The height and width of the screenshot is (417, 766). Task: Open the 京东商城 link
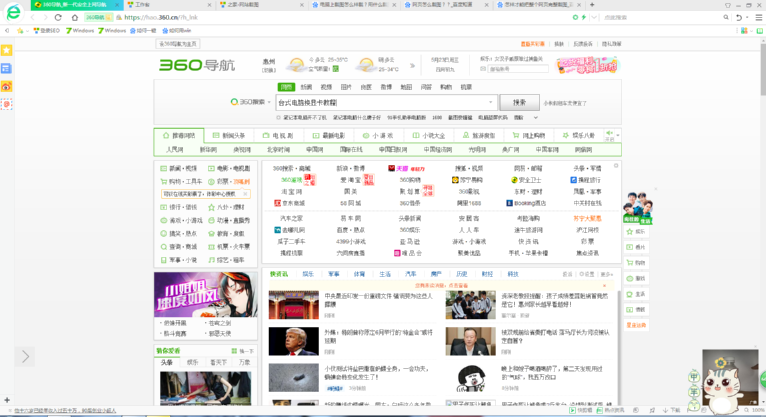point(291,203)
